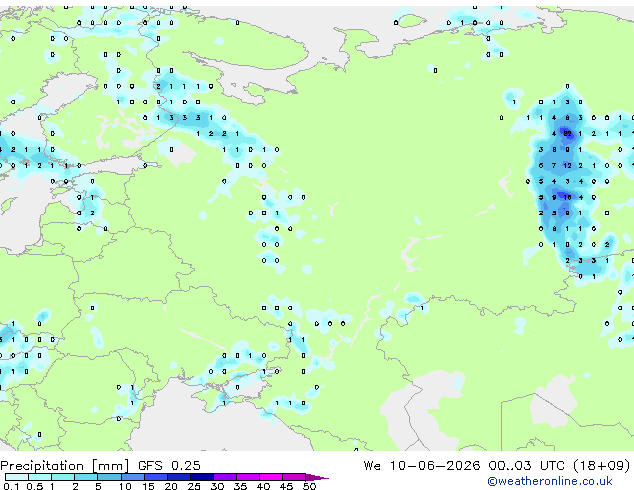The height and width of the screenshot is (490, 634).
Task: Choose the 20–25 mm dark blue swatch
Action: coord(178,477)
